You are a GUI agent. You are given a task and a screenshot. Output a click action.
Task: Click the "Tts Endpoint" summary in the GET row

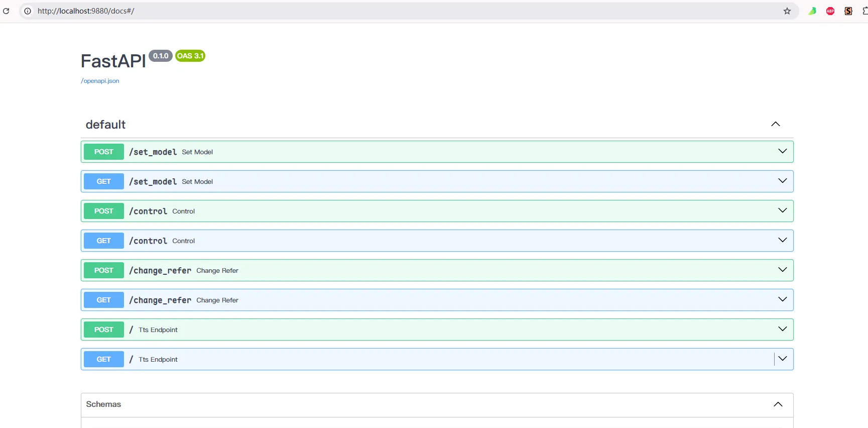pos(158,360)
